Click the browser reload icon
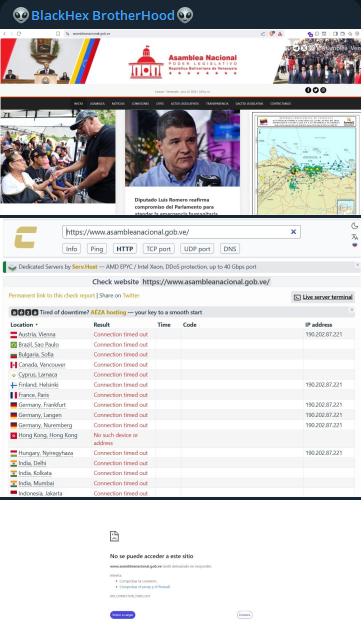The width and height of the screenshot is (361, 635). click(x=19, y=34)
